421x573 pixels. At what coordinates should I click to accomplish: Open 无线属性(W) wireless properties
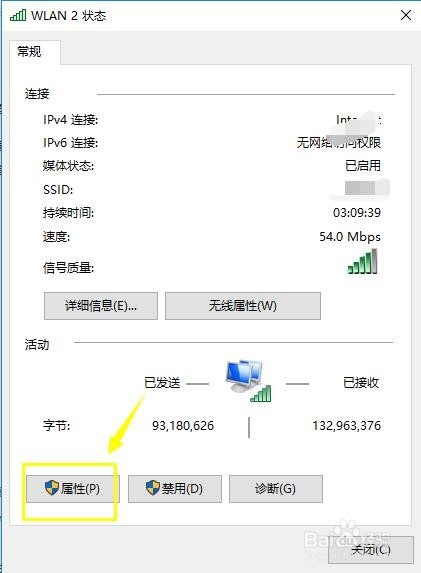(243, 306)
